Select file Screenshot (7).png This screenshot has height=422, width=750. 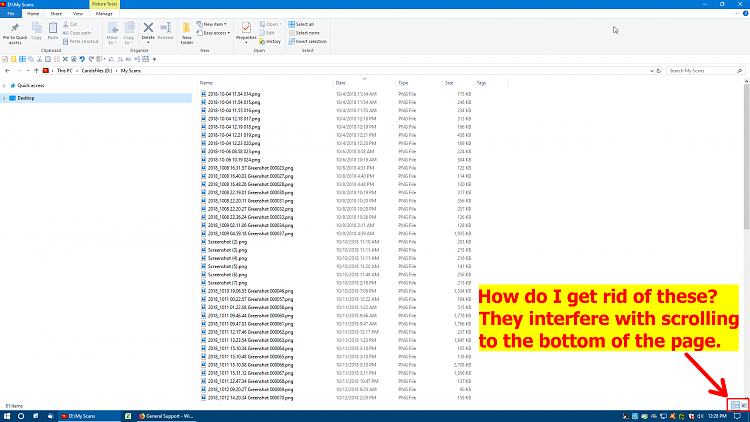point(227,283)
